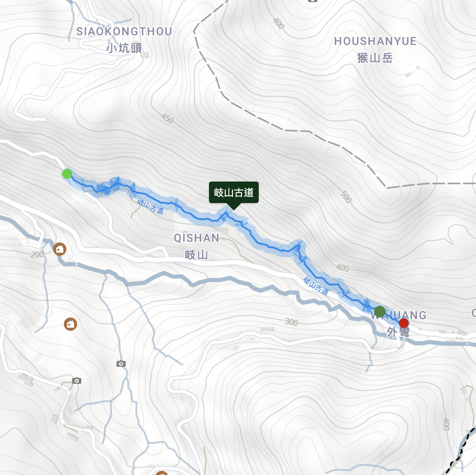Click the 500 contour elevation label

[346, 197]
